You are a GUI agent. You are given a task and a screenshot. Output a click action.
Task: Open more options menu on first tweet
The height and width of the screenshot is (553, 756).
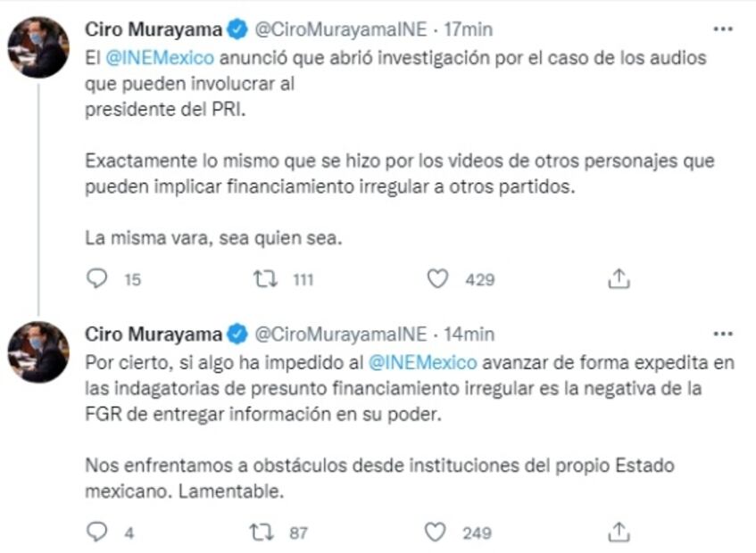[x=723, y=29]
